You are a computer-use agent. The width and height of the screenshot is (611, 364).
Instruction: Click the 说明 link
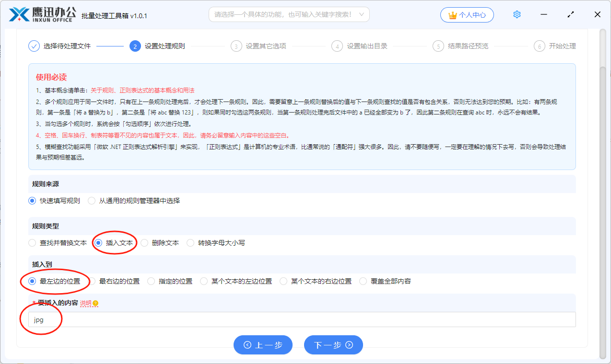pyautogui.click(x=85, y=303)
